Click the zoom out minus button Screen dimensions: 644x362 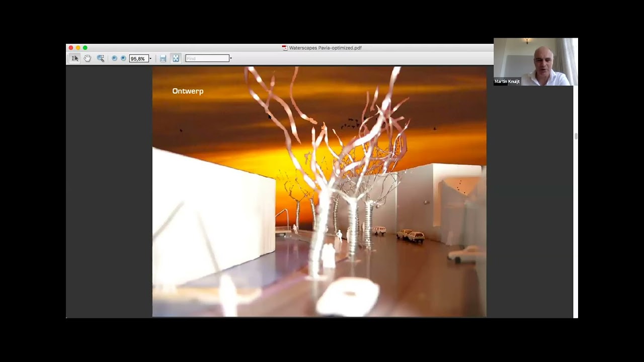114,58
